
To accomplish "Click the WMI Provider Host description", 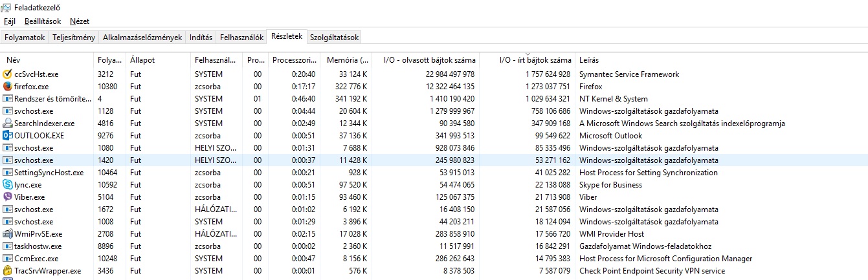I will point(611,234).
